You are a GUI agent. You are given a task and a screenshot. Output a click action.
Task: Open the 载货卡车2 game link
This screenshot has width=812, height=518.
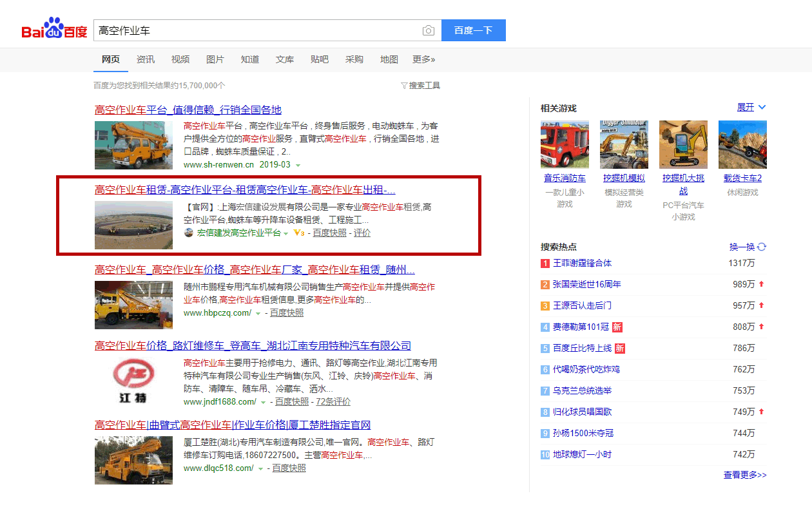[x=742, y=178]
